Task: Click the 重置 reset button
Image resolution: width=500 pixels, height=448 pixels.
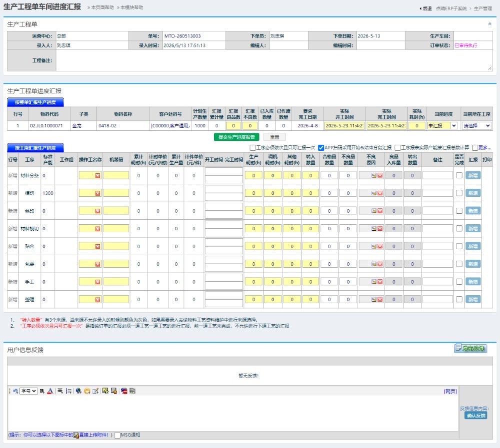Action: pos(274,137)
